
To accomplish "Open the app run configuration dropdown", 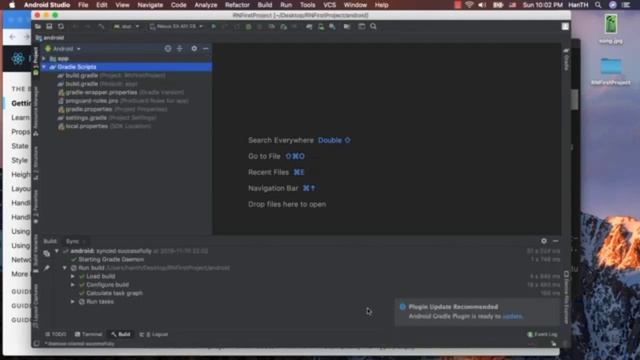I will point(126,27).
